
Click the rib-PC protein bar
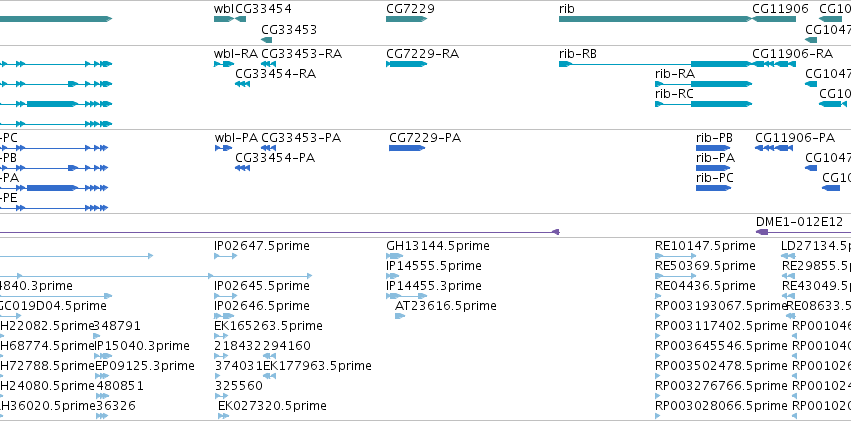point(713,188)
